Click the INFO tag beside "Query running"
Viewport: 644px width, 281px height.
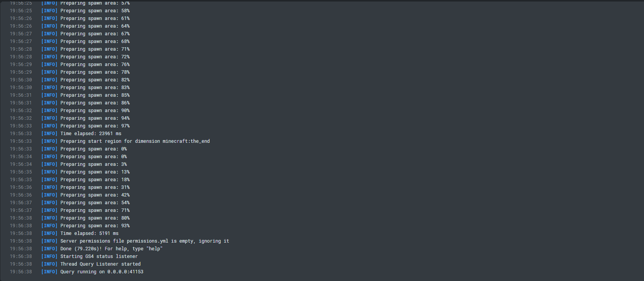click(x=49, y=272)
